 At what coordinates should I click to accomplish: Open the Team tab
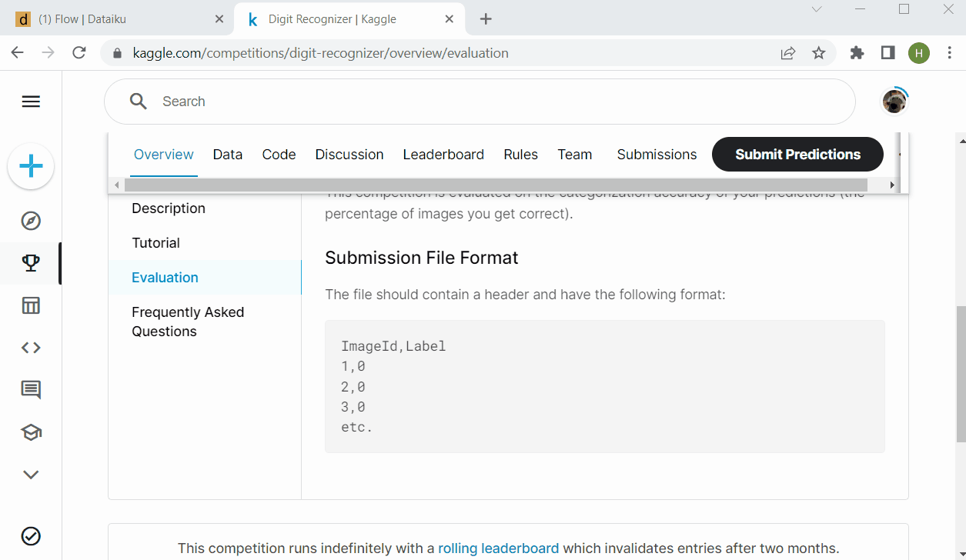tap(575, 155)
